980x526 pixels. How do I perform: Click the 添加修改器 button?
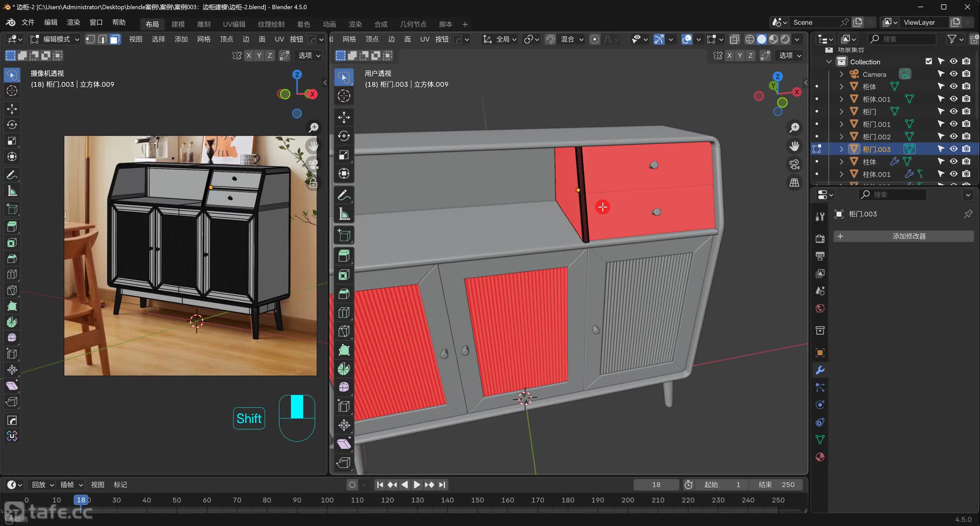coord(903,236)
